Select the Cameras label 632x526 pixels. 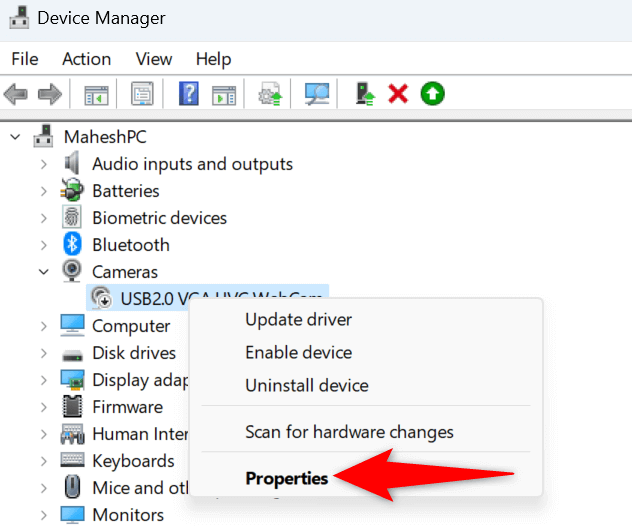tap(125, 272)
